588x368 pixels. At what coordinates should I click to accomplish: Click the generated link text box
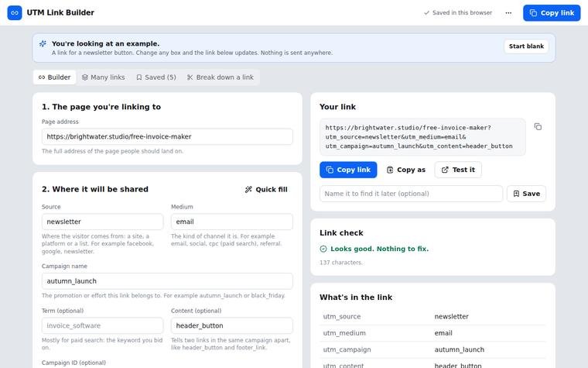coord(422,137)
